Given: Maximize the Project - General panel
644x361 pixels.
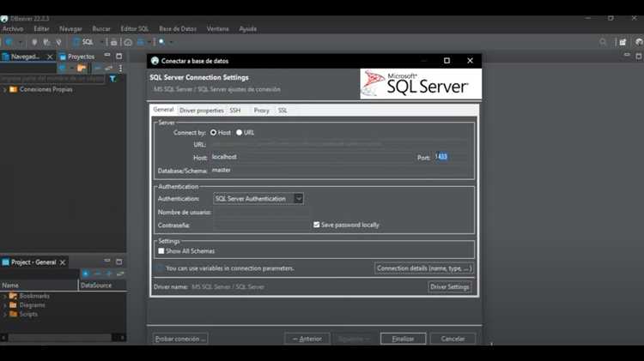Looking at the screenshot, I should [119, 262].
